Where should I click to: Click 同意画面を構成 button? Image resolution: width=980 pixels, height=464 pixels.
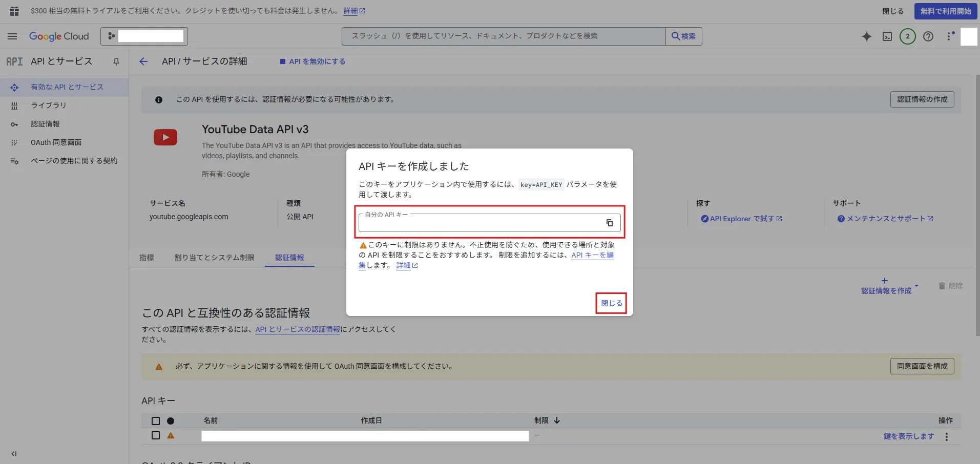click(922, 366)
